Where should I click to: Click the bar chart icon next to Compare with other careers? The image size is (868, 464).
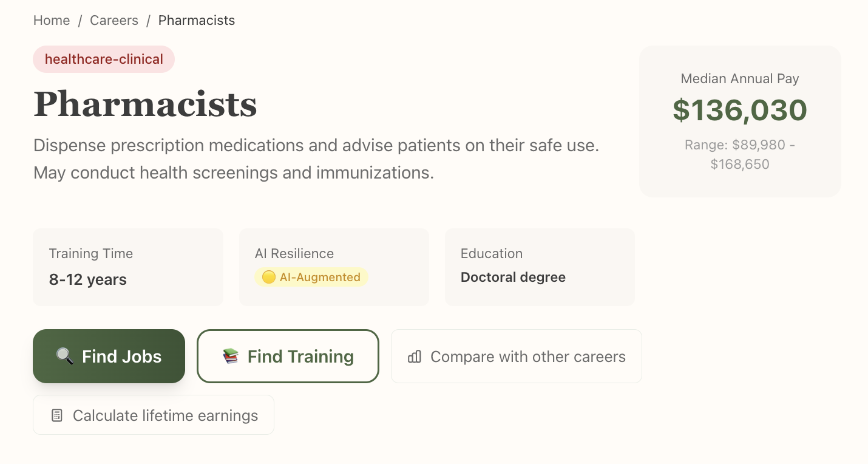coord(415,357)
